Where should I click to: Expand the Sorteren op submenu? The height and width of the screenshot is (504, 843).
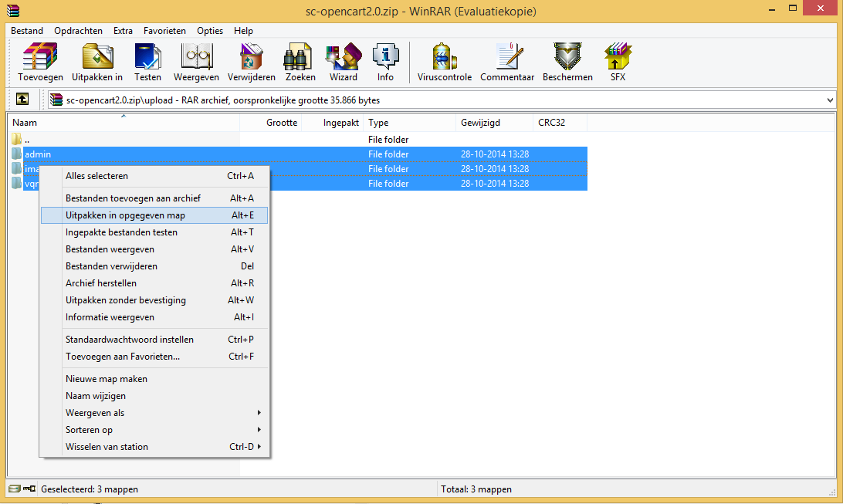click(154, 430)
